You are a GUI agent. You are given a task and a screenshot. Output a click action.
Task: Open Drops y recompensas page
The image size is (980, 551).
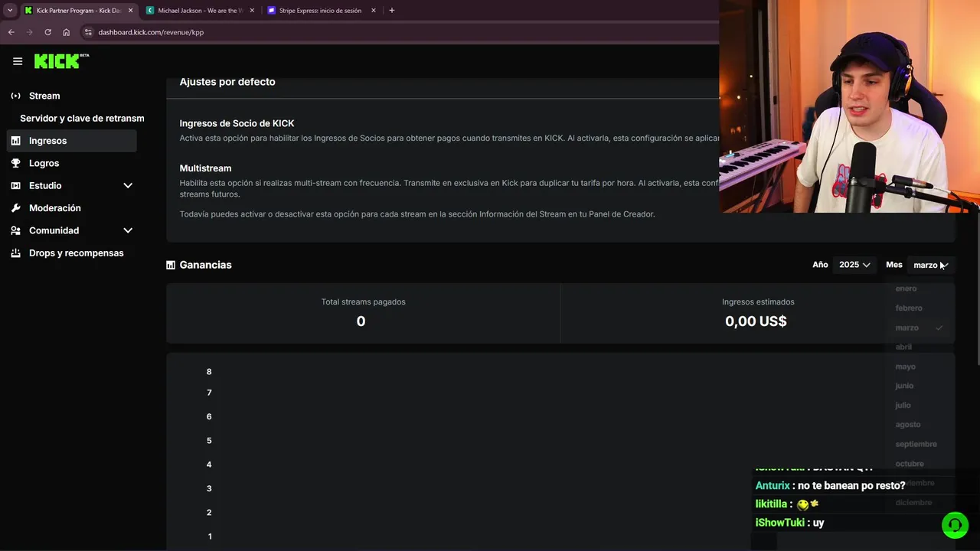pyautogui.click(x=72, y=253)
